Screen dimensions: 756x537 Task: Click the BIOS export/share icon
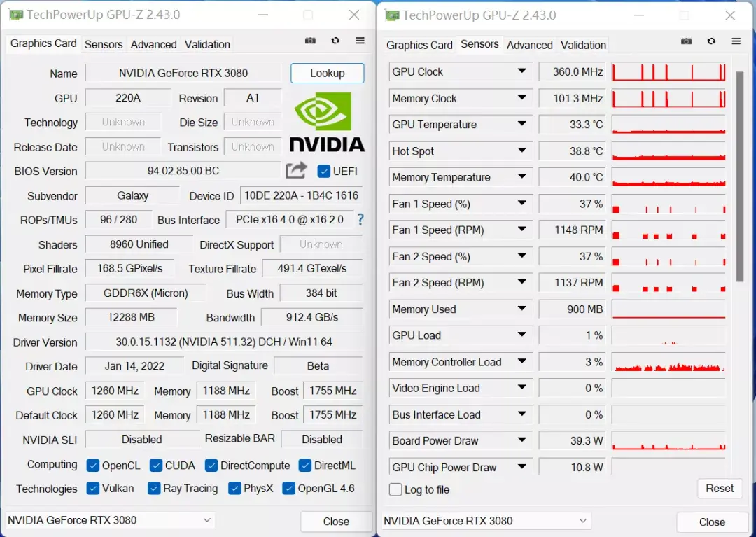point(295,170)
